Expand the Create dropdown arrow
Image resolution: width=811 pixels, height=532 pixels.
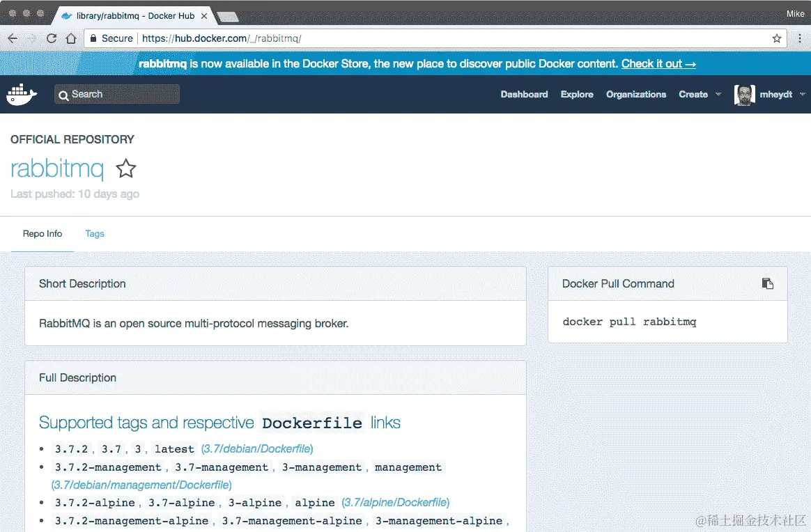click(x=718, y=94)
